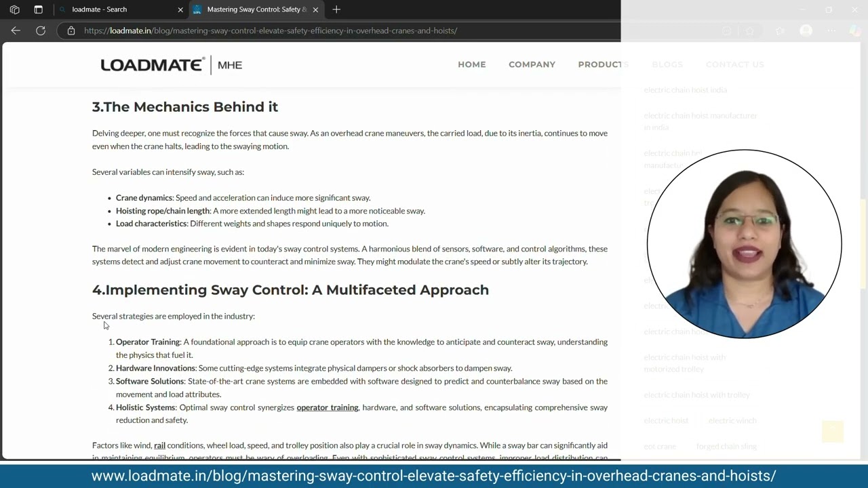Click the paragraph starting 'The marvel of modern engineering'
Viewport: 868px width, 488px height.
(x=350, y=255)
